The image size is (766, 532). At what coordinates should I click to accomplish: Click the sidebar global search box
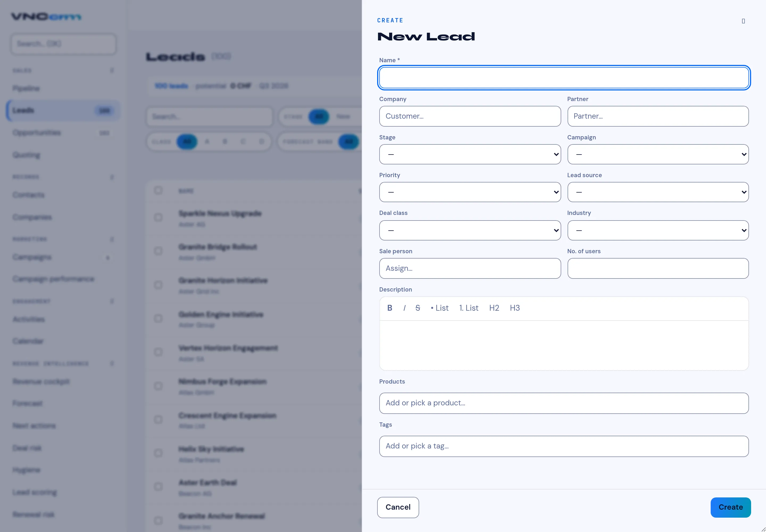point(63,44)
